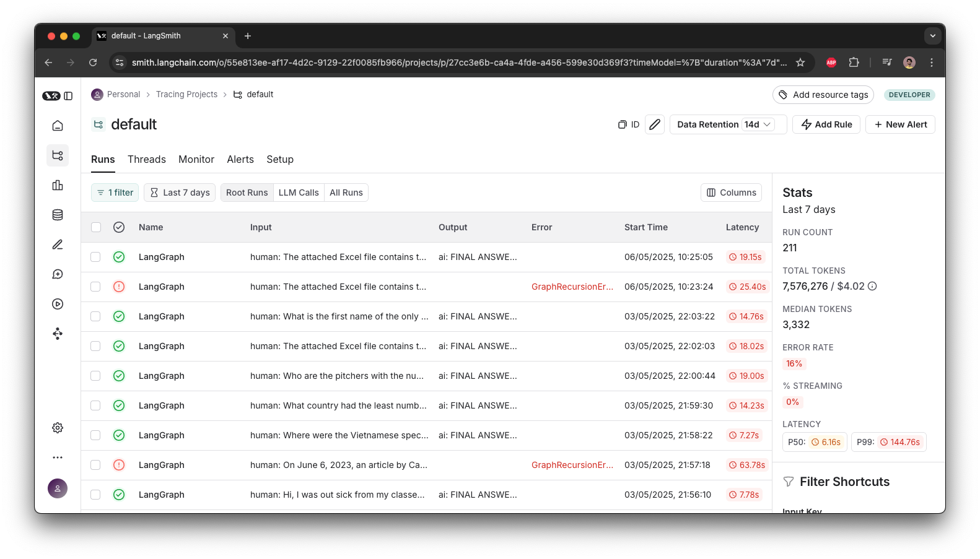The width and height of the screenshot is (980, 559).
Task: Open the Adblock extension icon
Action: point(831,63)
